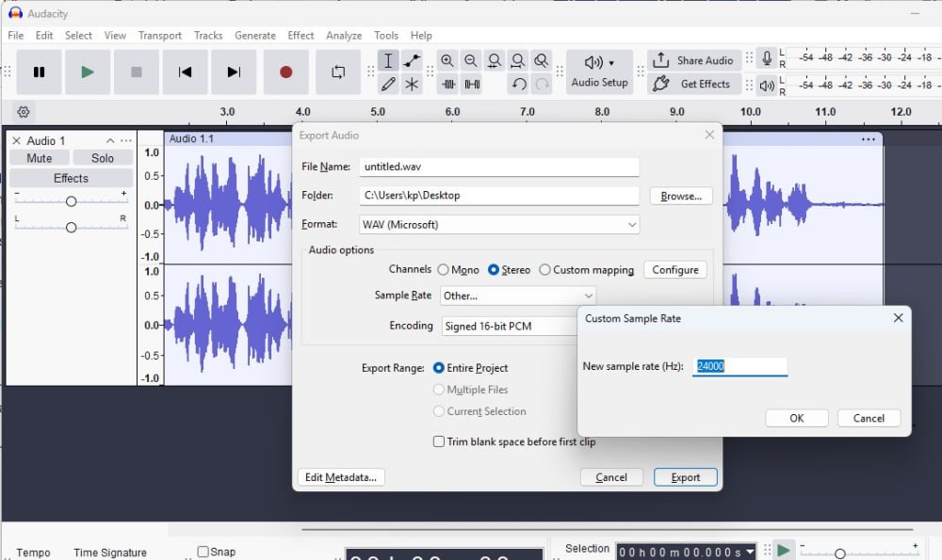Click Edit Metadata button
Viewport: 942px width, 560px height.
(341, 477)
